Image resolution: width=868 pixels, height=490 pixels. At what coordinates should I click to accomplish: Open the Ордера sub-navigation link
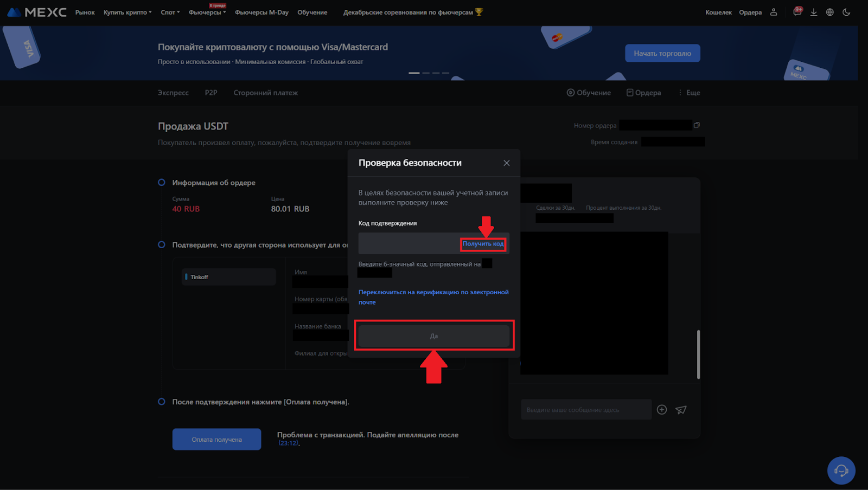[643, 93]
